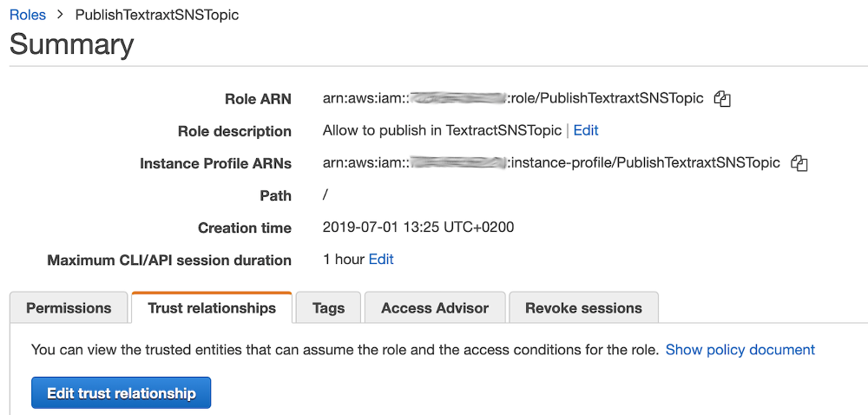Select the Trust relationships tab

pyautogui.click(x=212, y=307)
